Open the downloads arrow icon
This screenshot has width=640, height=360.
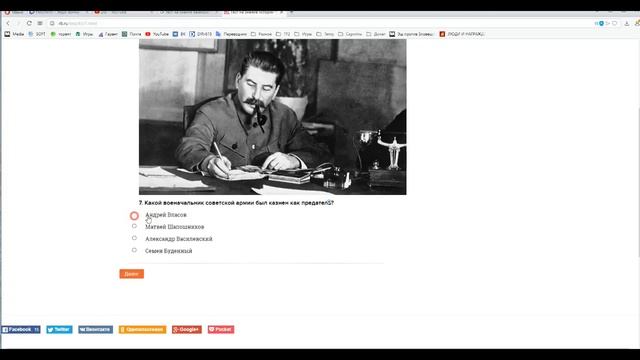pyautogui.click(x=627, y=24)
